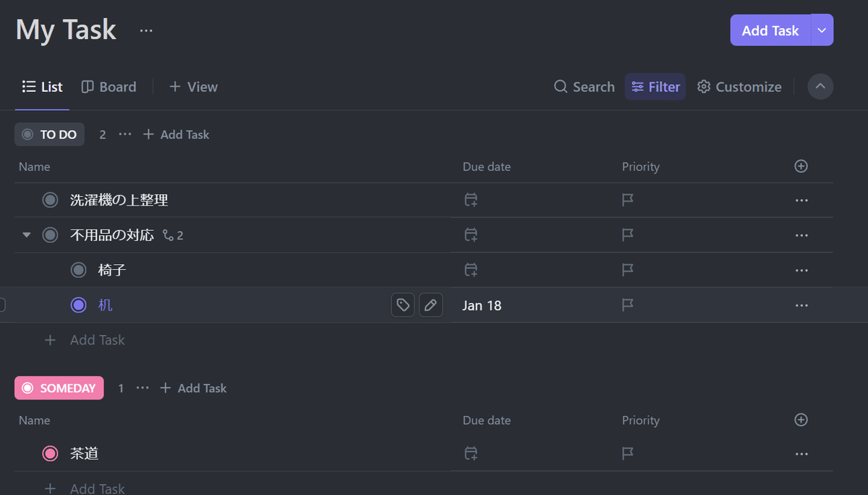Click the purple Add Task button

pos(770,30)
